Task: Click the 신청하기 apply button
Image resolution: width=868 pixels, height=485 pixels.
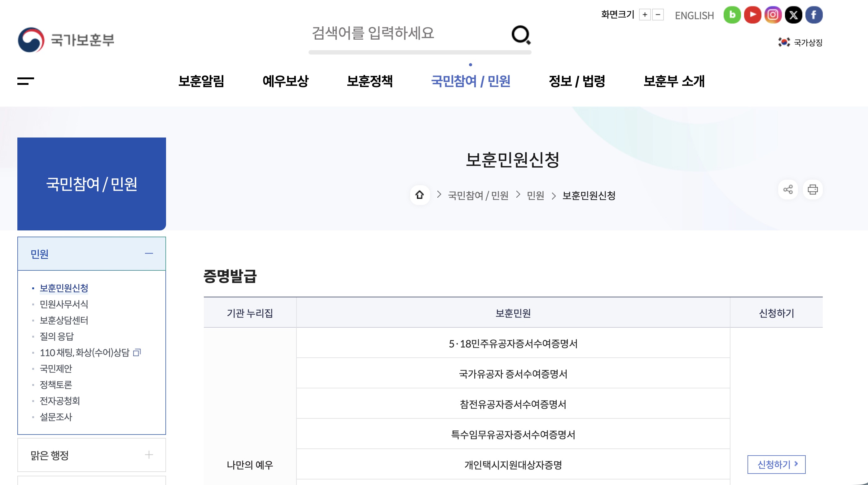Action: click(x=776, y=465)
